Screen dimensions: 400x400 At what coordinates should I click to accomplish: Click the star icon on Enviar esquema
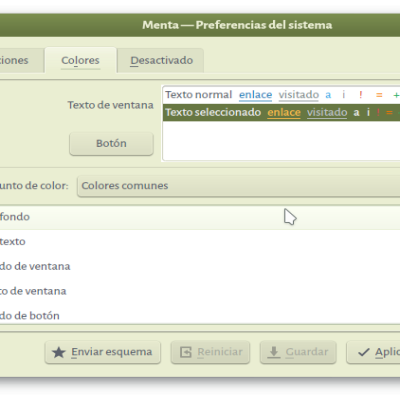[59, 352]
